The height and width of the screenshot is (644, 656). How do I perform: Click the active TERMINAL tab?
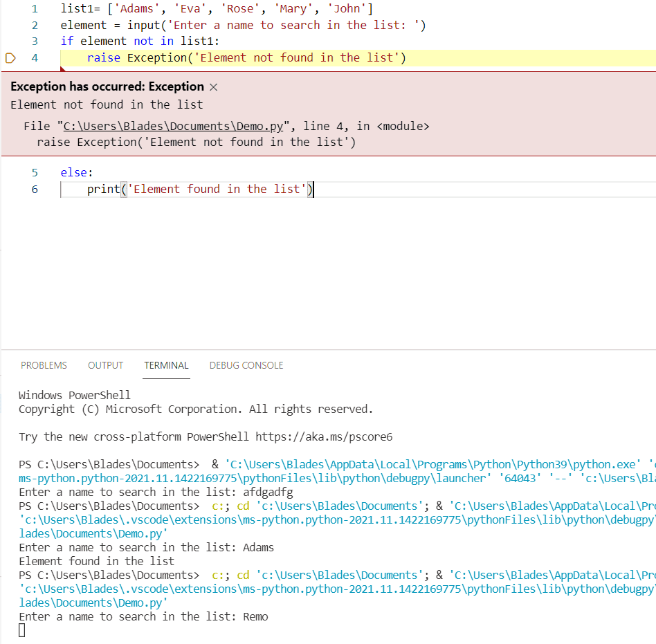(166, 365)
